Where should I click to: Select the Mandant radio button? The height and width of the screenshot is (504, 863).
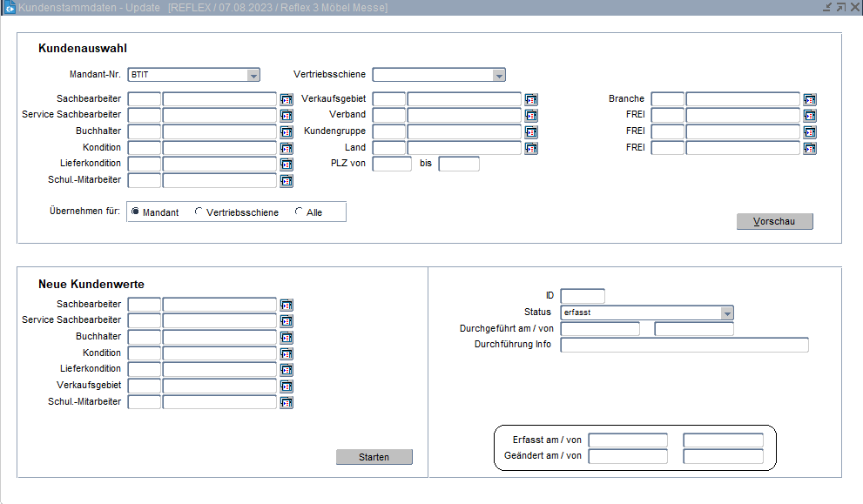point(136,212)
